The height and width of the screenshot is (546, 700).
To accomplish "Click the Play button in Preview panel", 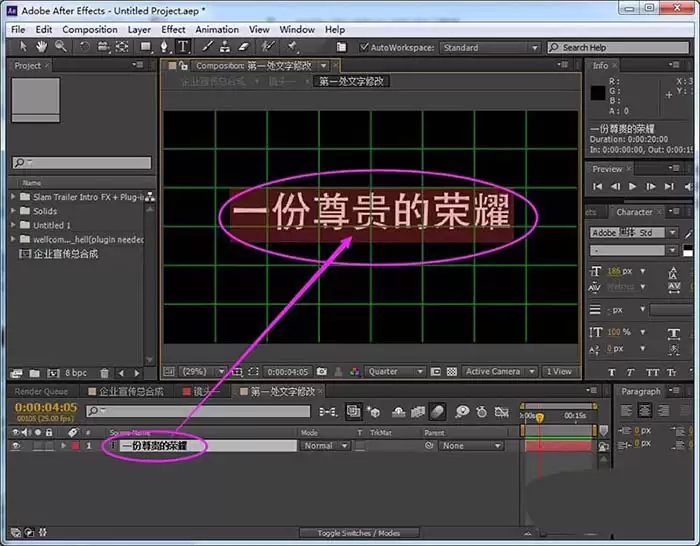I will (x=633, y=187).
